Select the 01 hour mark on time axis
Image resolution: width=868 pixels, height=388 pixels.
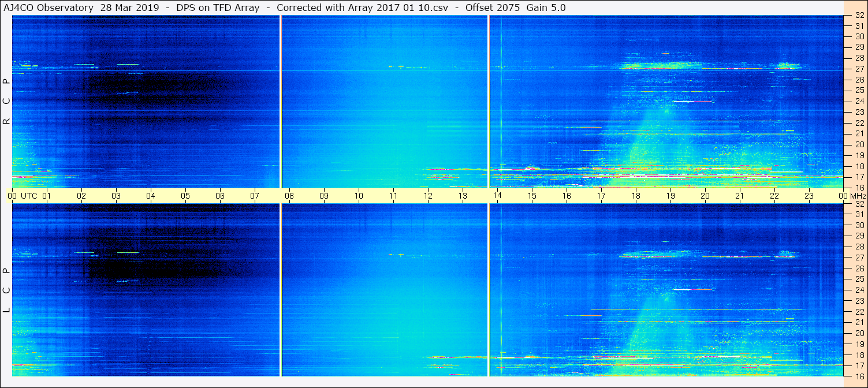click(47, 196)
